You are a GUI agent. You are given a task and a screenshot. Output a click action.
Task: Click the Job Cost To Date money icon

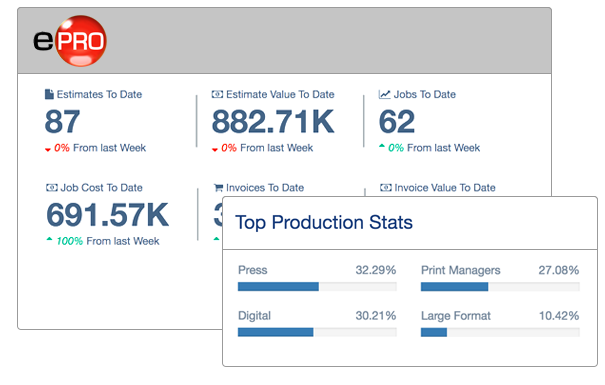click(x=52, y=187)
